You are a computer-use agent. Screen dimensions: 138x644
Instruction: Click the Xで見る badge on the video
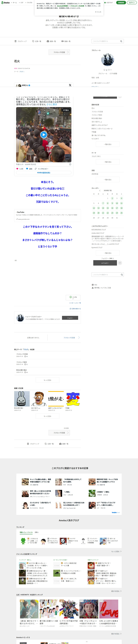[66, 110]
